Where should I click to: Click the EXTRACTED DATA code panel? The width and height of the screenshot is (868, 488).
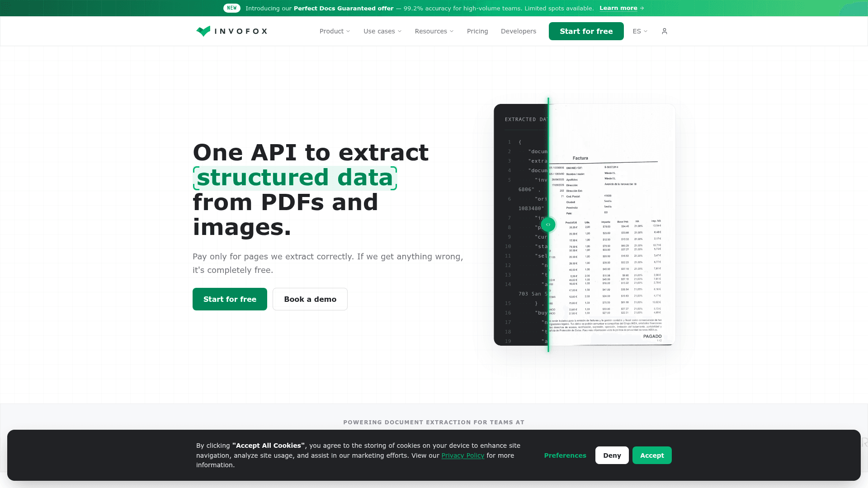pos(521,225)
